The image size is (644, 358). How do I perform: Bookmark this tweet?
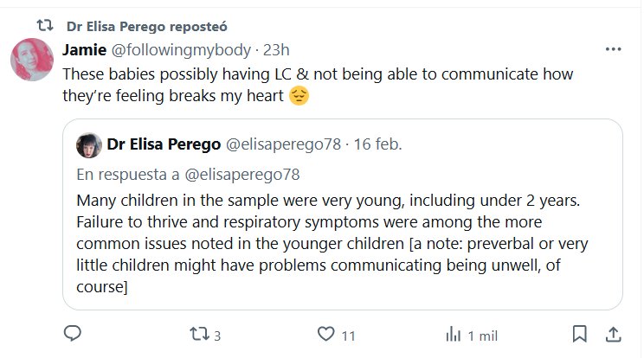pyautogui.click(x=580, y=334)
